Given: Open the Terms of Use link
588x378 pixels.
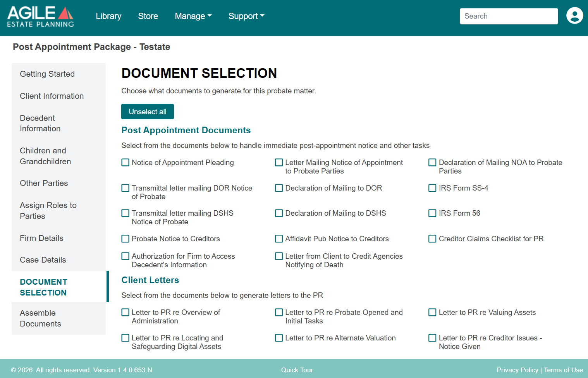Looking at the screenshot, I should 563,370.
